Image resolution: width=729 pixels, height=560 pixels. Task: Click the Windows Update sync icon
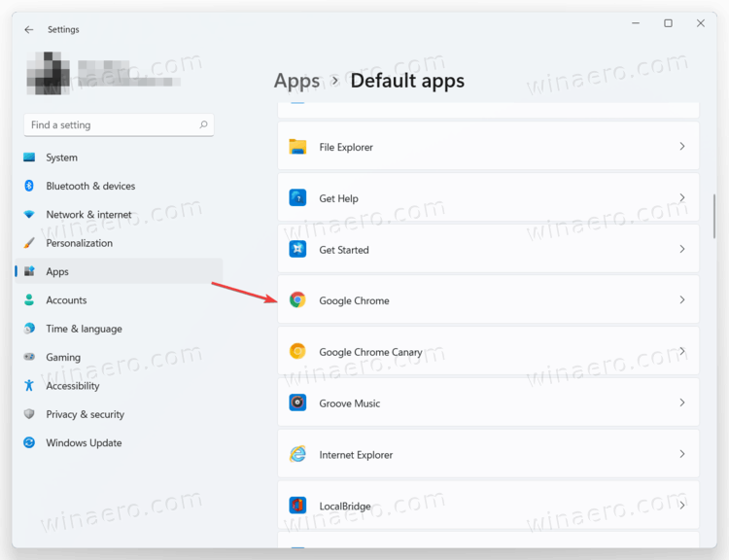click(29, 442)
